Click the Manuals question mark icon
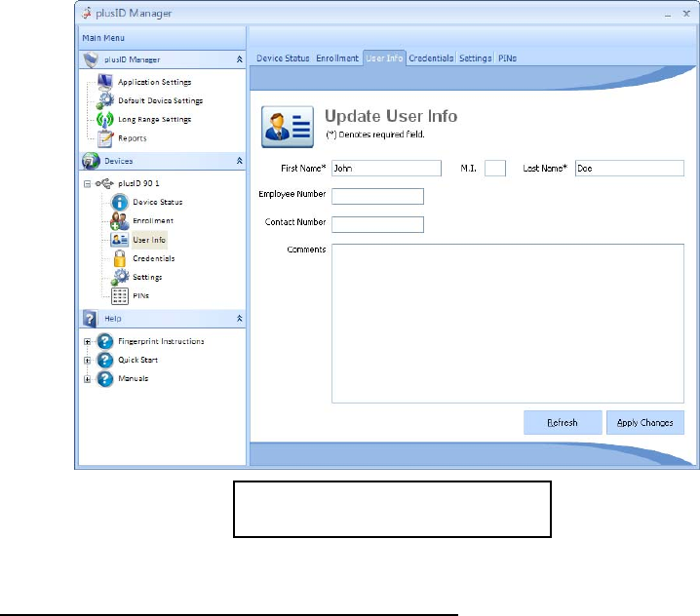Screen dimensions: 700x616 click(105, 378)
